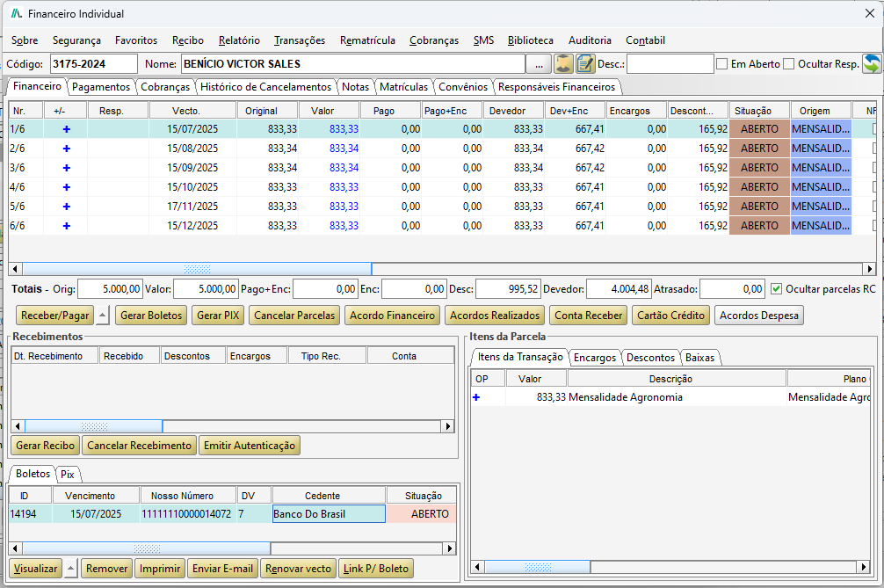Screen dimensions: 884x588
Task: Click the plus icon in row 5/6
Action: (x=67, y=207)
